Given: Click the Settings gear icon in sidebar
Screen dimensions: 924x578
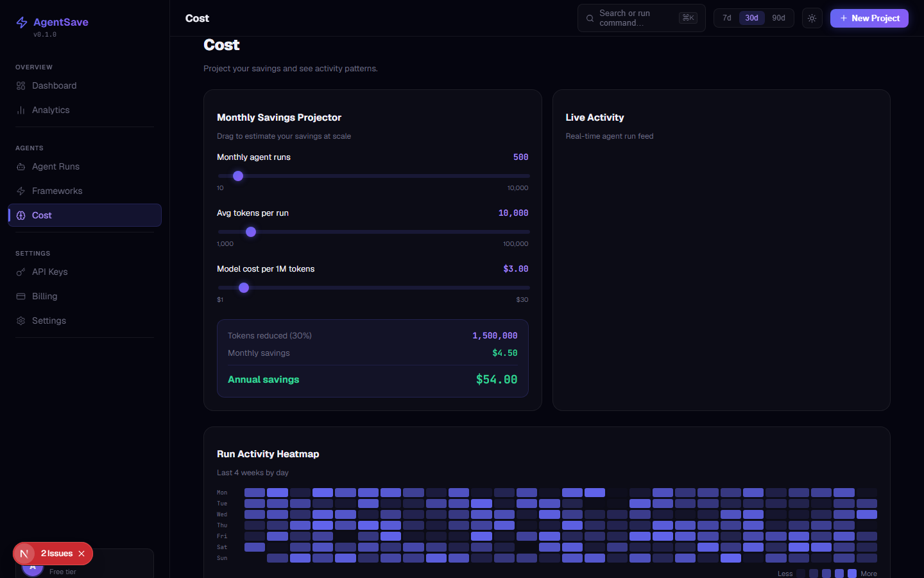Looking at the screenshot, I should (21, 321).
